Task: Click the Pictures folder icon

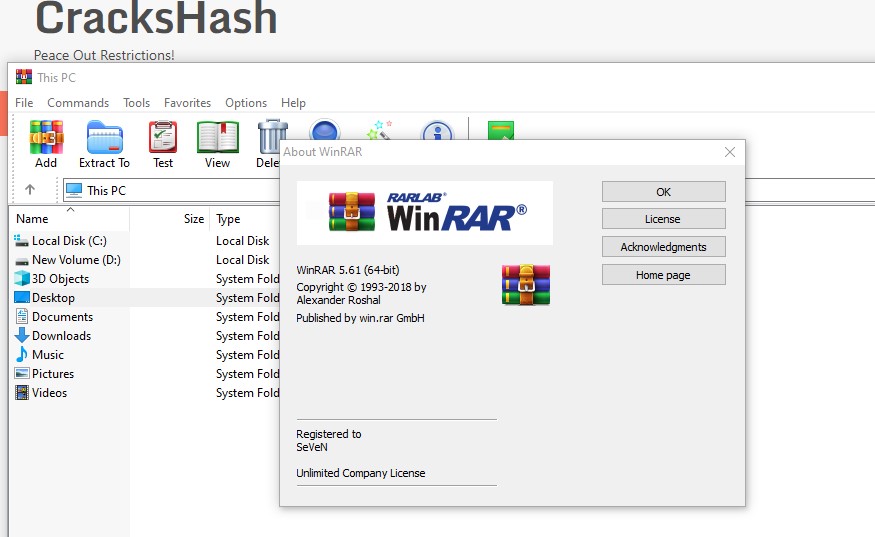Action: pos(22,373)
